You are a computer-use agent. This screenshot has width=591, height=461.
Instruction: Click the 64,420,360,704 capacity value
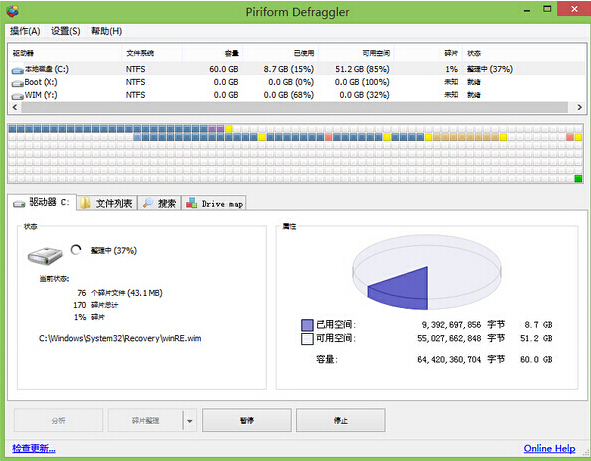[449, 359]
